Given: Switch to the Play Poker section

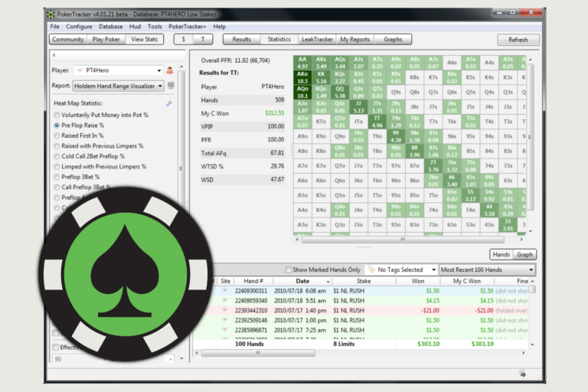Looking at the screenshot, I should click(x=106, y=39).
